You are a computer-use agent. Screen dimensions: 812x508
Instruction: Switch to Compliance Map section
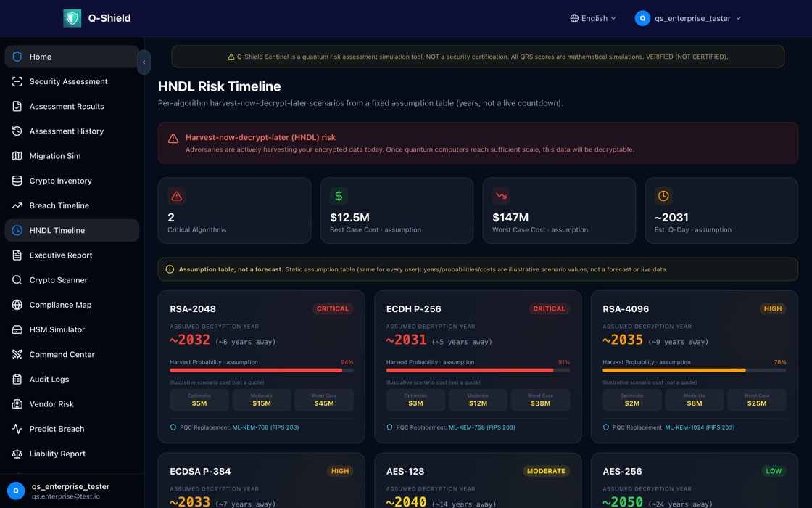point(72,305)
